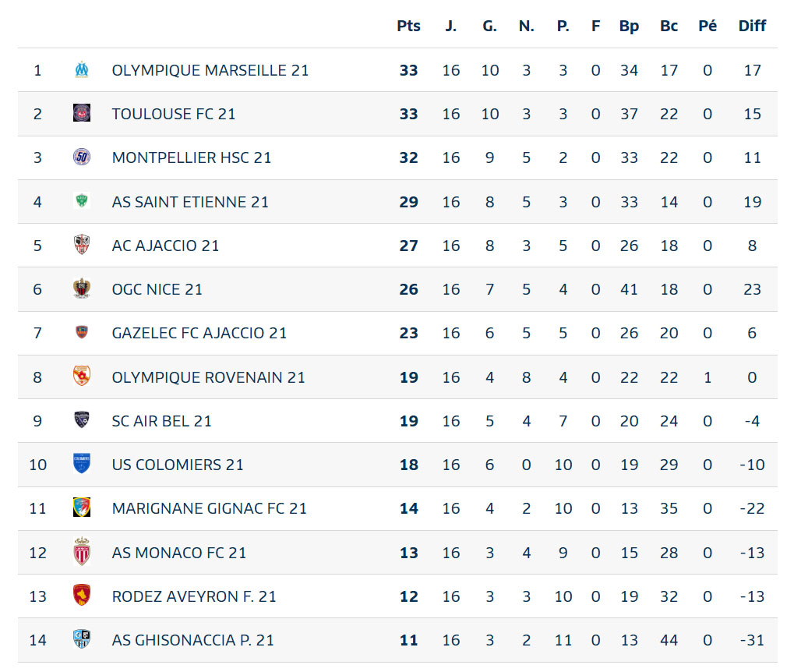Click the Toulouse FC club crest
Image resolution: width=794 pixels, height=672 pixels.
pos(82,113)
